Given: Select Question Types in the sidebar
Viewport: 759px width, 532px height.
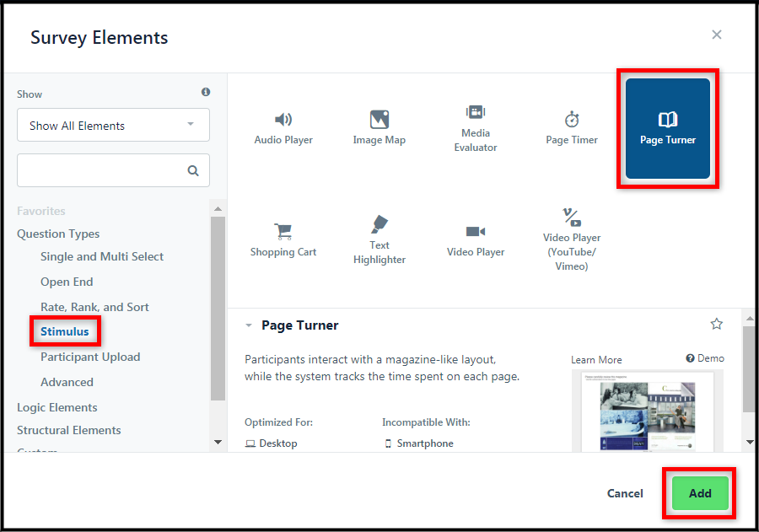Looking at the screenshot, I should (58, 234).
